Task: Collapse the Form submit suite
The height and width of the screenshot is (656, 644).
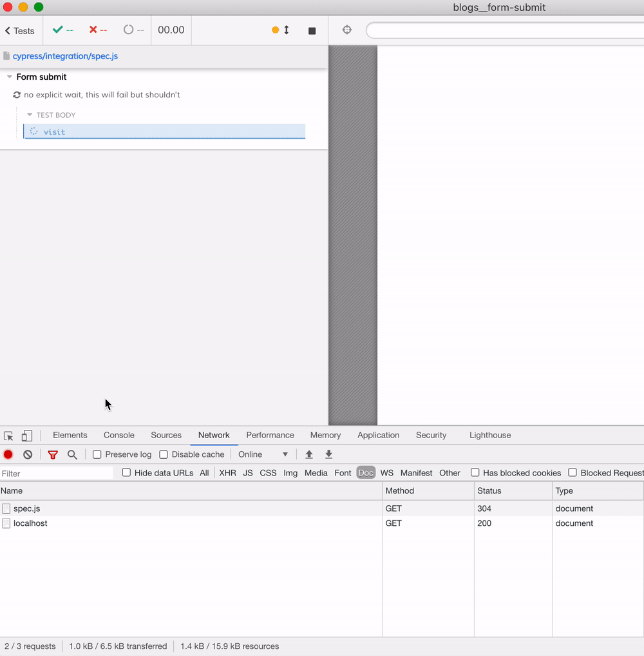Action: coord(10,77)
